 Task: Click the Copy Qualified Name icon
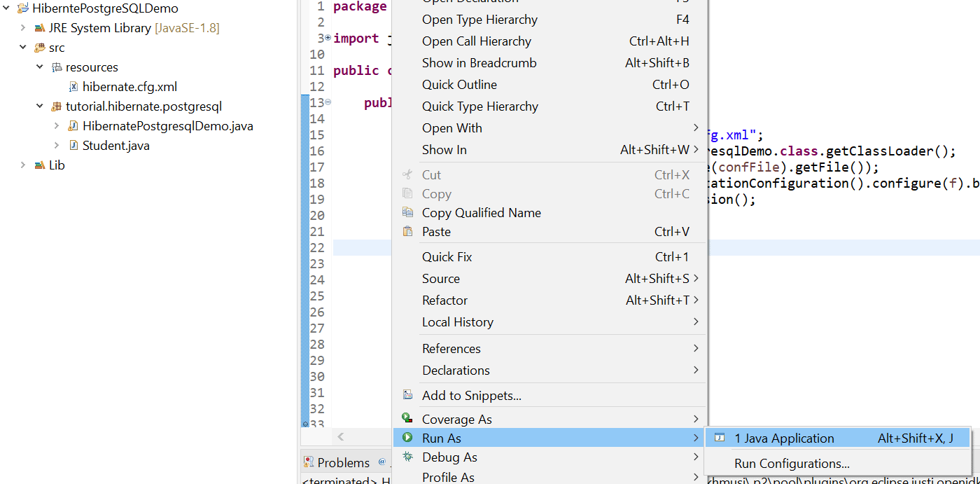pos(407,212)
